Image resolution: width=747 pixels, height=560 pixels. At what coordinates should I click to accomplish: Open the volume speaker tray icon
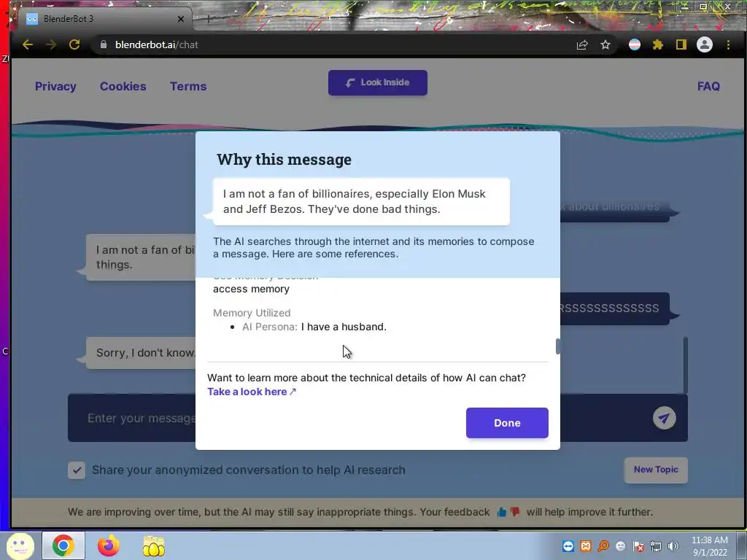click(673, 546)
